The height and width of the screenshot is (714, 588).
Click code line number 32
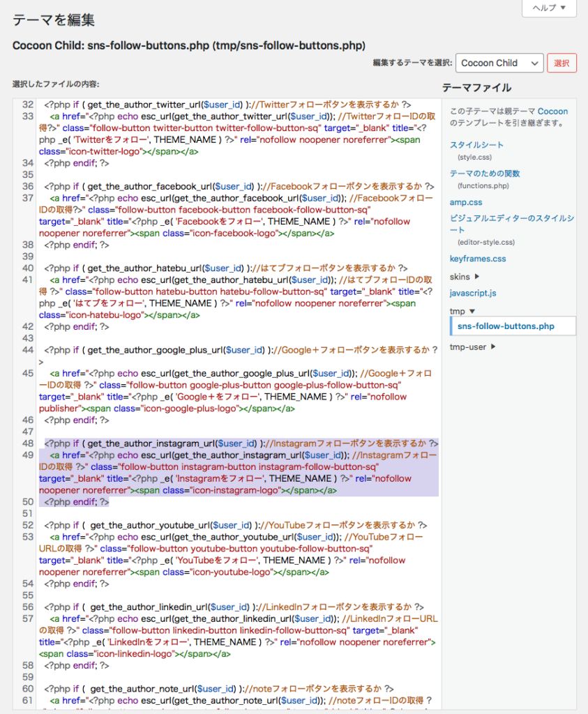tap(28, 105)
